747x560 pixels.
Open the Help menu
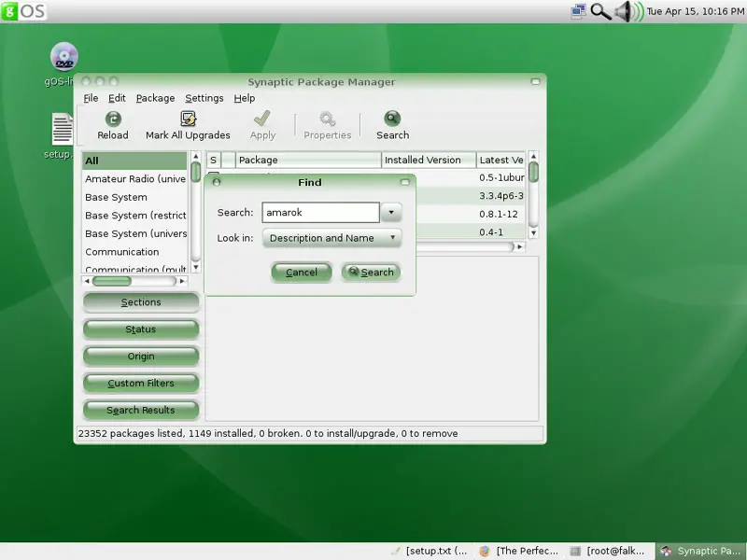(245, 98)
